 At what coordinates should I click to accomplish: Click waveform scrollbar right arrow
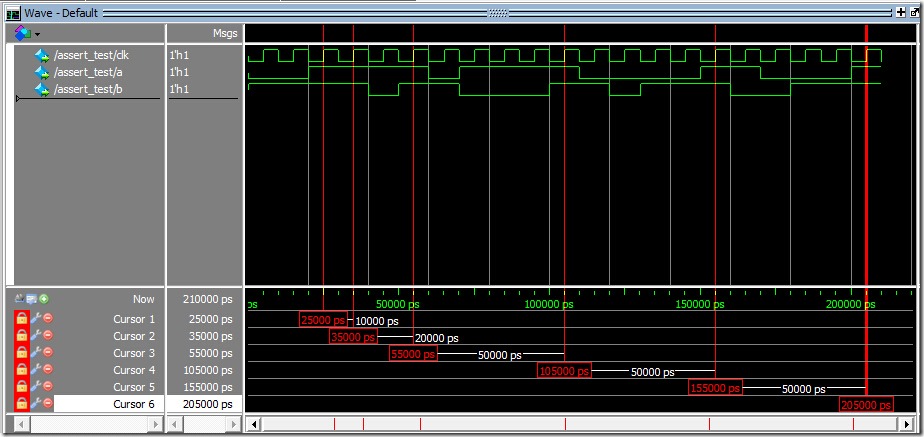(907, 424)
